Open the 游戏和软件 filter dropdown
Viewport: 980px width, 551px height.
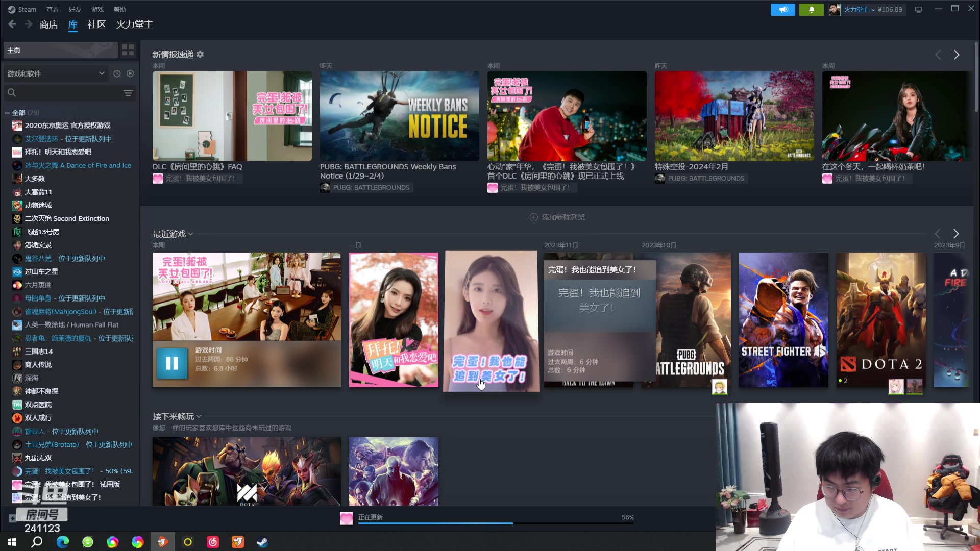[x=55, y=73]
